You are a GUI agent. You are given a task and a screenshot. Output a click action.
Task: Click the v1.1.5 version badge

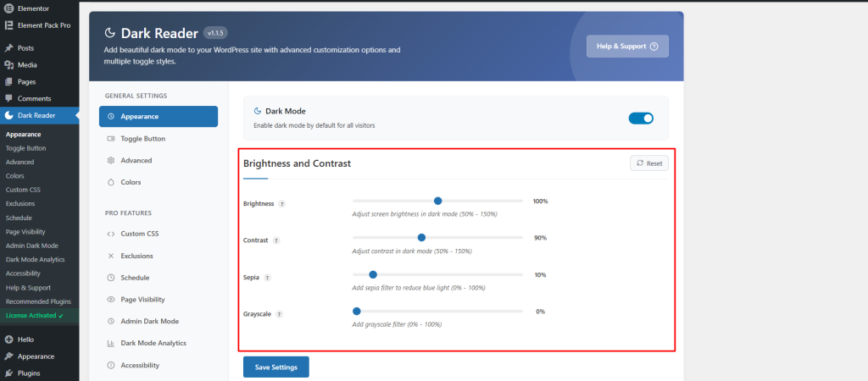click(215, 33)
